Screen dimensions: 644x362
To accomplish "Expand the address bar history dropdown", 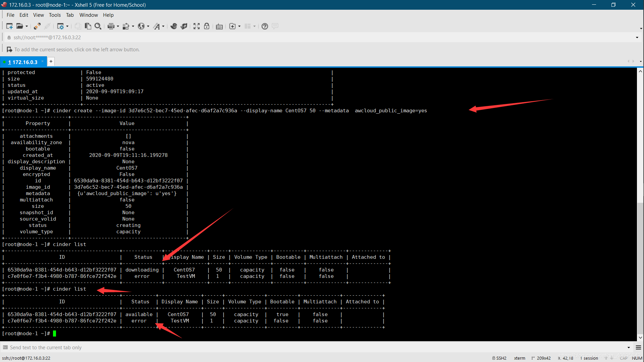I will (x=637, y=37).
